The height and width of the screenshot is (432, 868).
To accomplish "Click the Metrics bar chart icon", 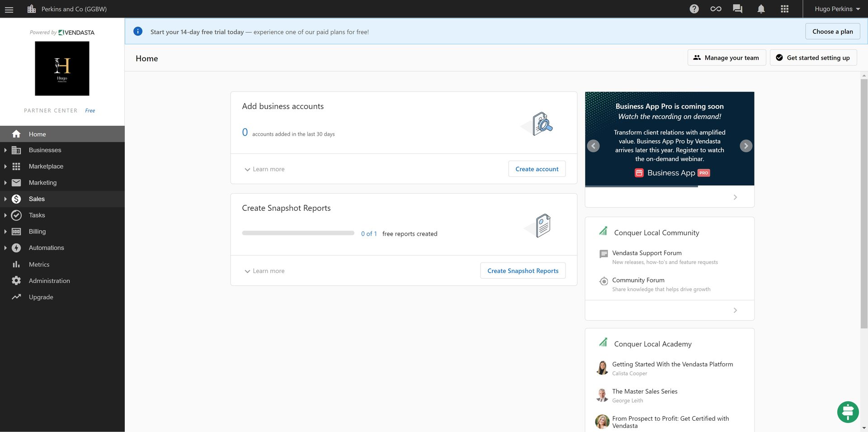I will [x=16, y=264].
